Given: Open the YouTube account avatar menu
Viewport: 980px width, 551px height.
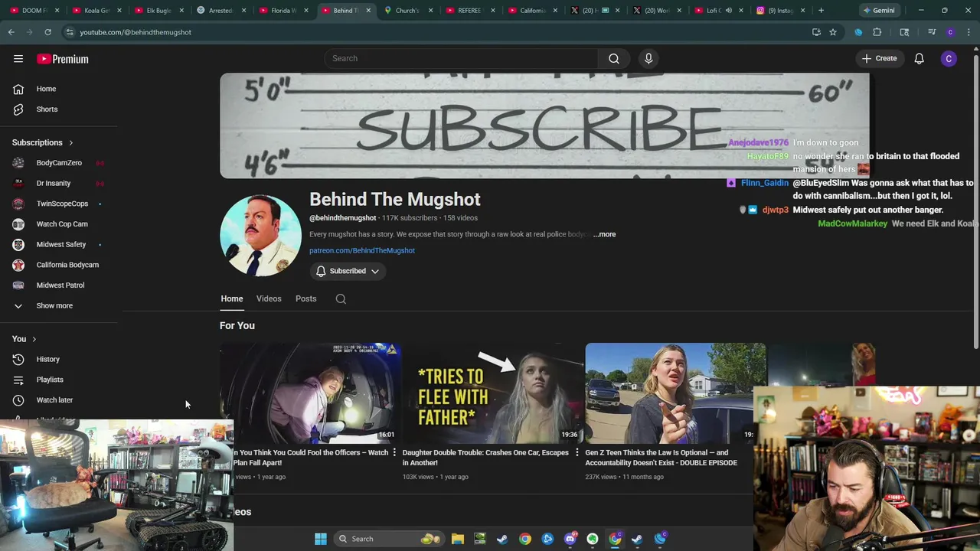Looking at the screenshot, I should coord(949,58).
